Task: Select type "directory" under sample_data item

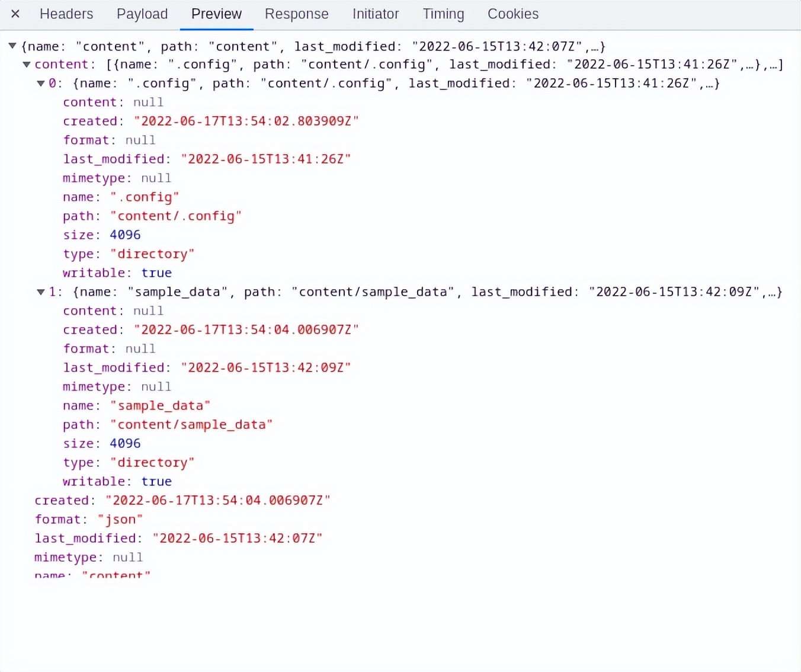Action: point(129,462)
